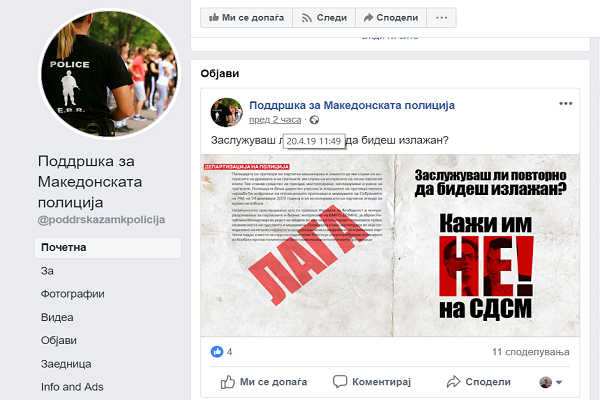Image resolution: width=600 pixels, height=400 pixels.
Task: Open the post options three-dot menu
Action: coord(566,103)
